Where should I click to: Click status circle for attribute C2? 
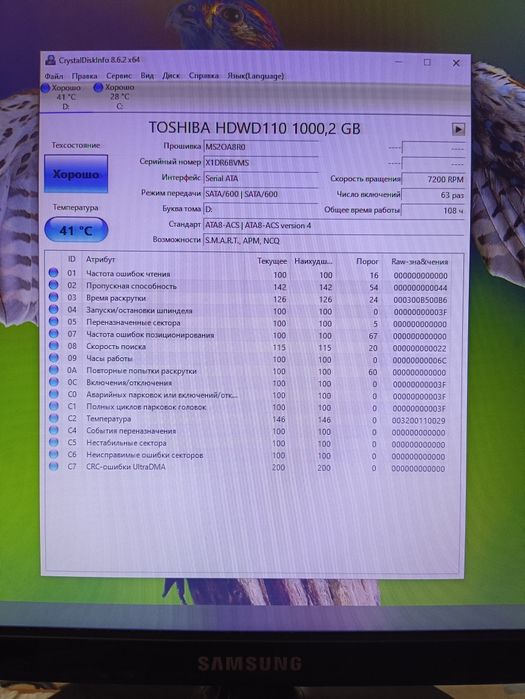[53, 418]
